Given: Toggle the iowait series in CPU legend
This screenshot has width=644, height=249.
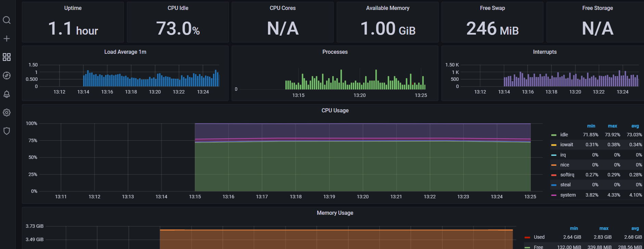Looking at the screenshot, I should coord(566,145).
